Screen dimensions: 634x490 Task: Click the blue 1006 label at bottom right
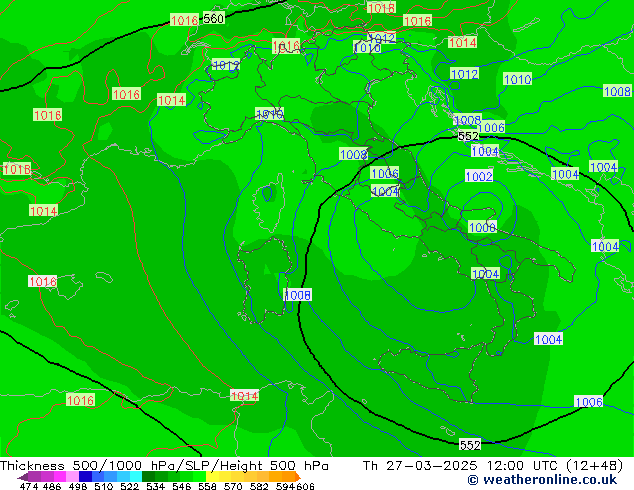pyautogui.click(x=589, y=402)
